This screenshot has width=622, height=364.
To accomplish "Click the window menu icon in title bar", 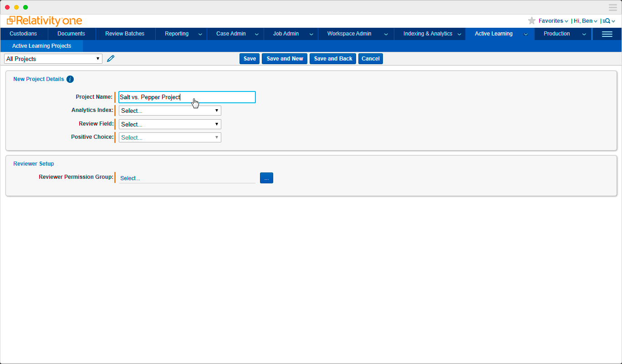I will click(612, 7).
